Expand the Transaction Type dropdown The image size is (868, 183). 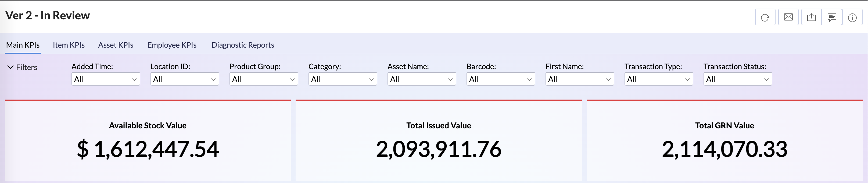(x=658, y=79)
